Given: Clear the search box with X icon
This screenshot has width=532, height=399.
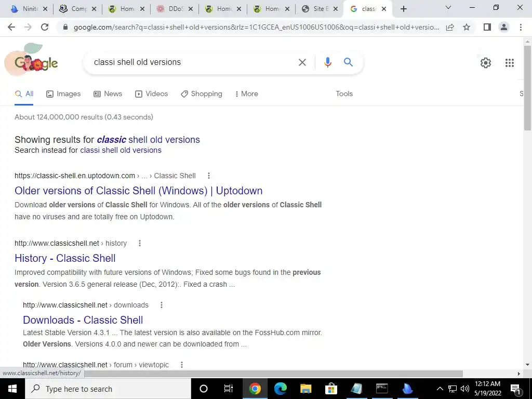Looking at the screenshot, I should [x=302, y=62].
